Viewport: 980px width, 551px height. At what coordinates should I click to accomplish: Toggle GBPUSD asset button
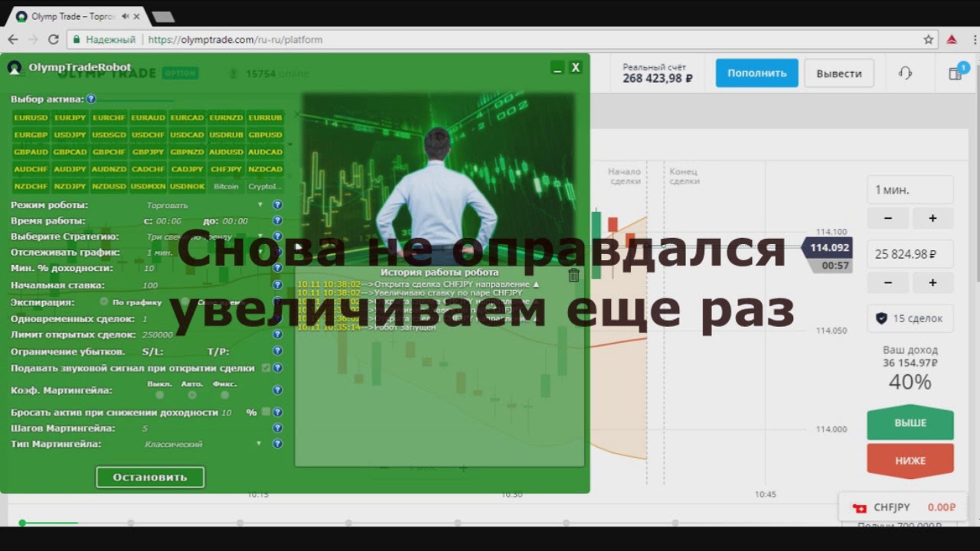click(x=266, y=135)
